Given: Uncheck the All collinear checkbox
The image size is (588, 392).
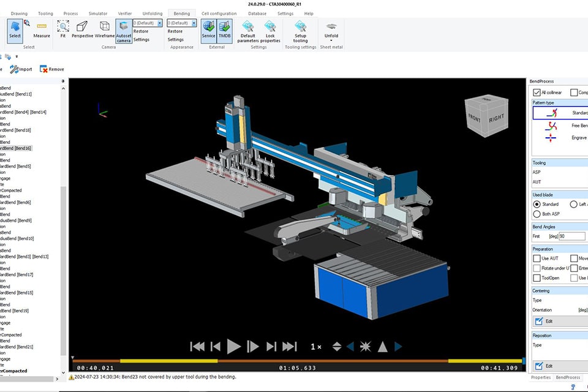Looking at the screenshot, I should pos(537,92).
